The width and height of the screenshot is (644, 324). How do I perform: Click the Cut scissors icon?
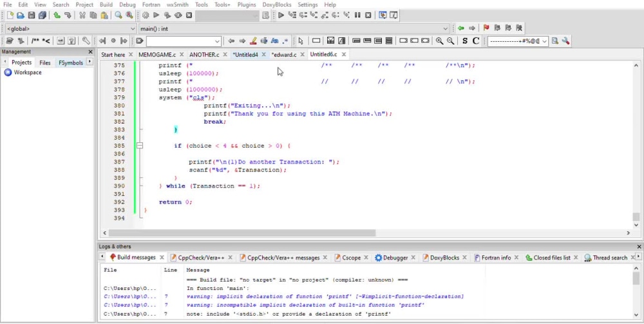click(x=82, y=15)
